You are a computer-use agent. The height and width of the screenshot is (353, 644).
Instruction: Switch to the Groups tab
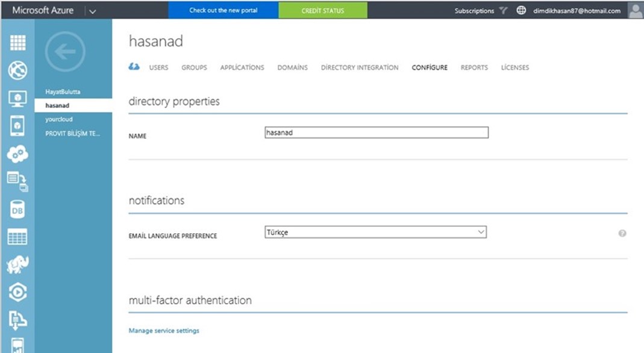194,67
